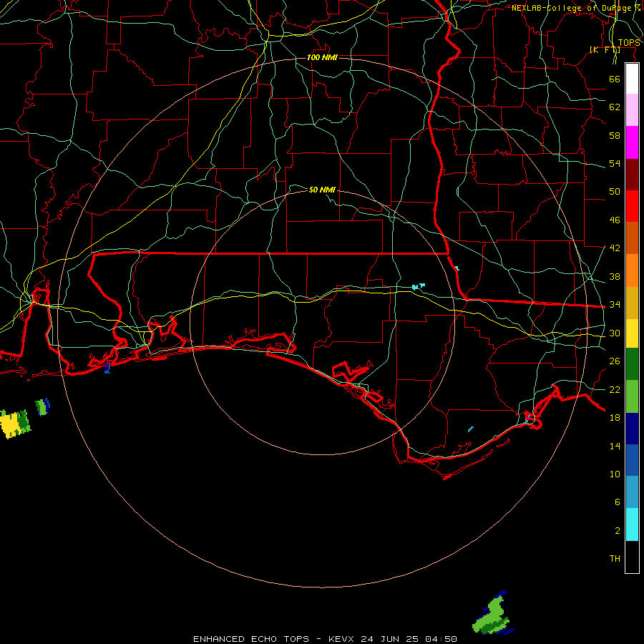The width and height of the screenshot is (644, 644).
Task: Click the '24 JUN 25 04:50' timestamp
Action: point(409,639)
